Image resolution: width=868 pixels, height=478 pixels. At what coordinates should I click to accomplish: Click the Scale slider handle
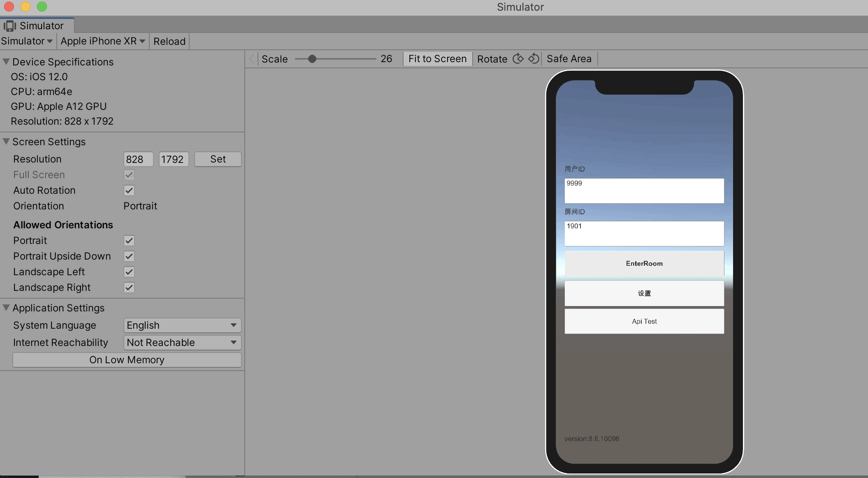tap(312, 59)
